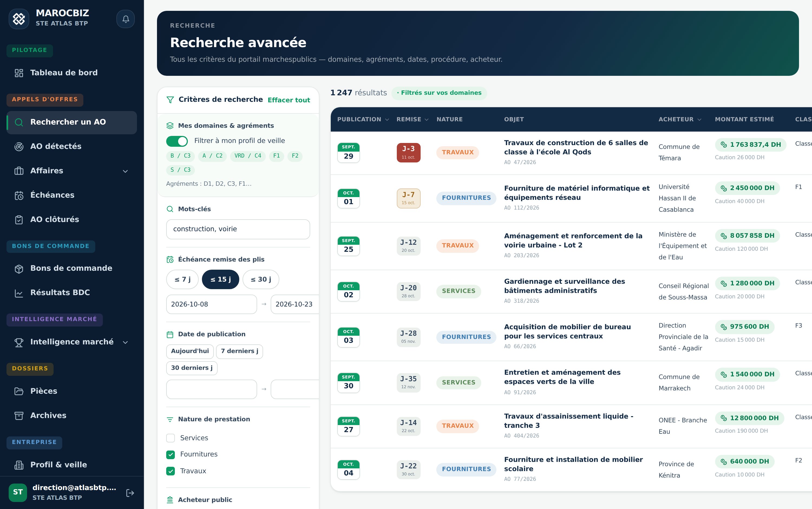Click the calendar icon by Échéance remise des plis
The width and height of the screenshot is (812, 509).
point(170,260)
